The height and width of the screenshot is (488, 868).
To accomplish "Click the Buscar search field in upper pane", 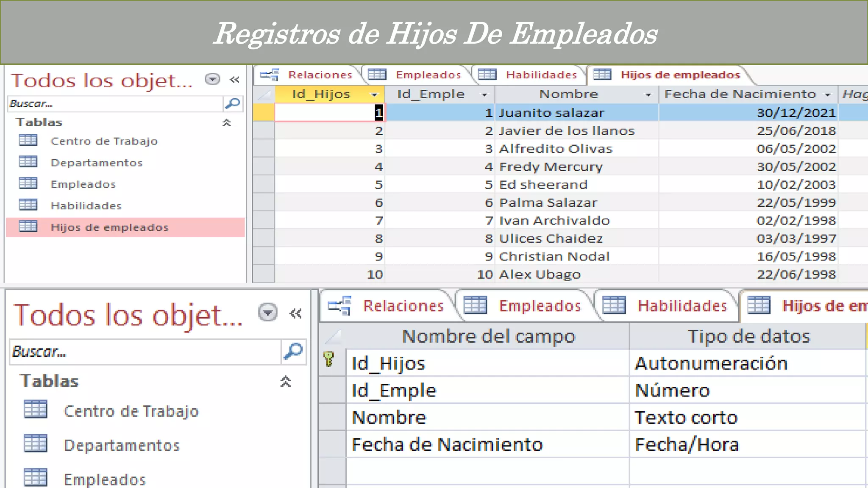I will [x=115, y=103].
